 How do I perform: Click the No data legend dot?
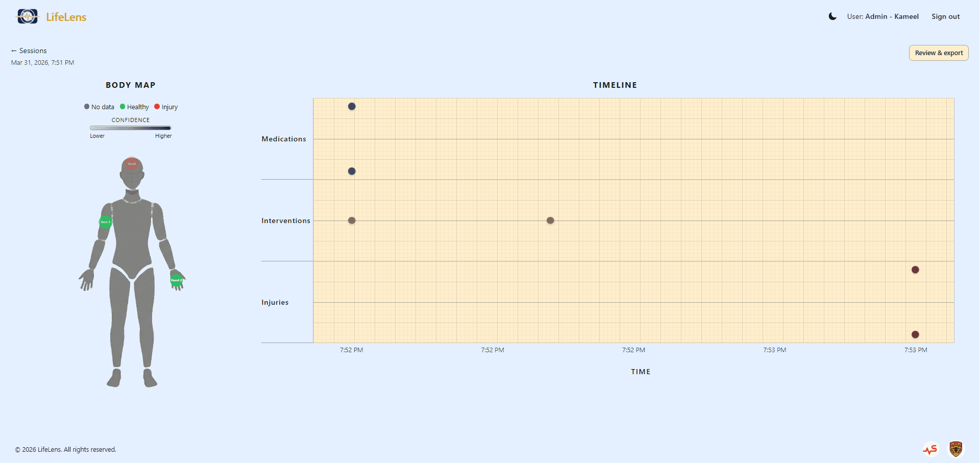tap(87, 107)
